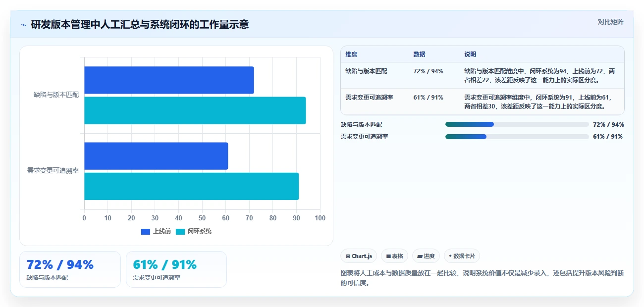
Task: Click the 闭环系统 bar for 缺陷与版本匹配
Action: (195, 110)
